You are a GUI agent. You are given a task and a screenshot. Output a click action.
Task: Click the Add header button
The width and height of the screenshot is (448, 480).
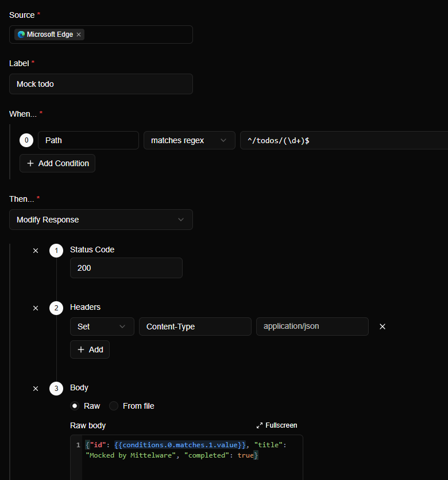[90, 350]
